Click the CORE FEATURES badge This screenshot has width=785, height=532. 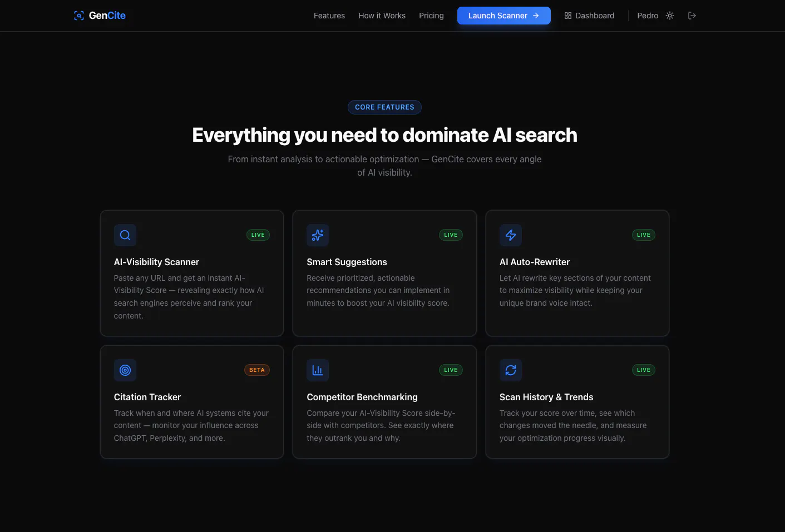pos(384,107)
